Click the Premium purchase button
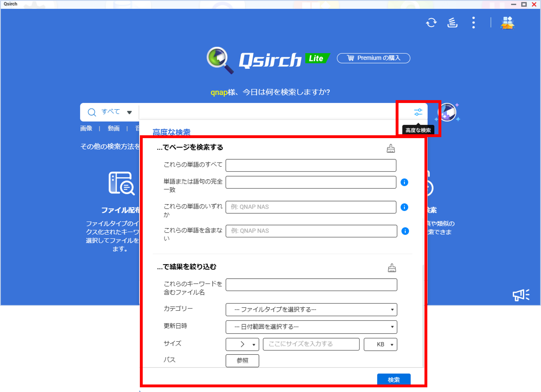The width and height of the screenshot is (541, 392). (x=374, y=58)
